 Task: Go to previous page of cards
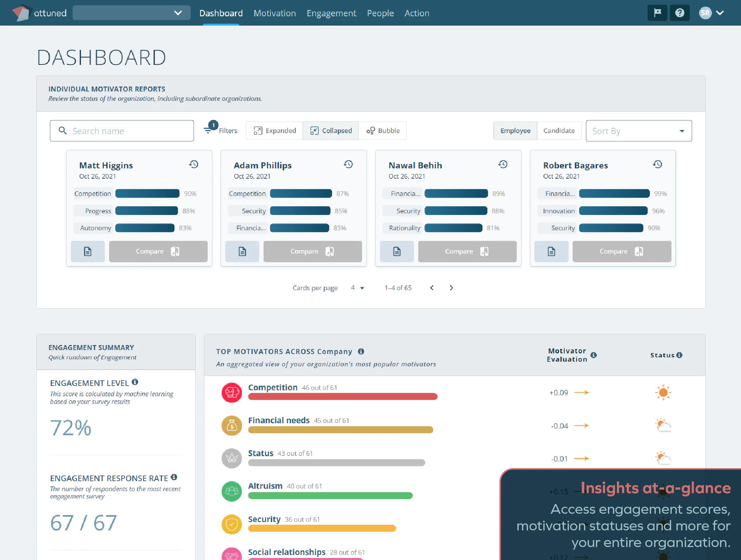[432, 288]
